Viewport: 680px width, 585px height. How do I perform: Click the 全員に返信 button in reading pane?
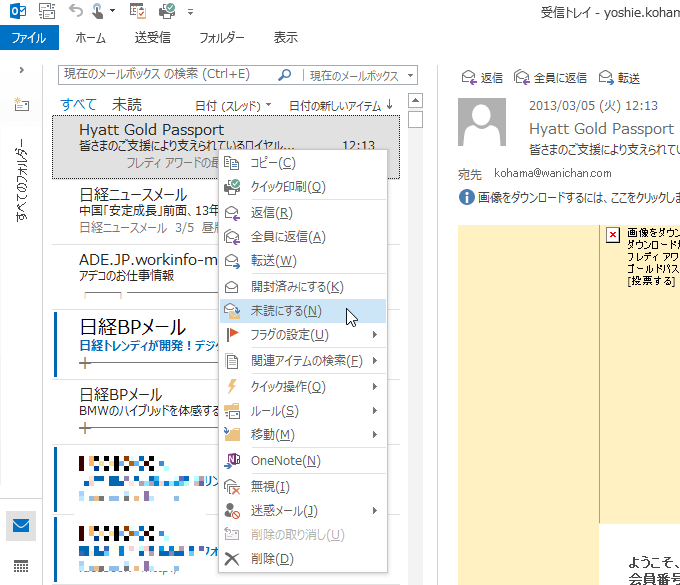pyautogui.click(x=550, y=78)
